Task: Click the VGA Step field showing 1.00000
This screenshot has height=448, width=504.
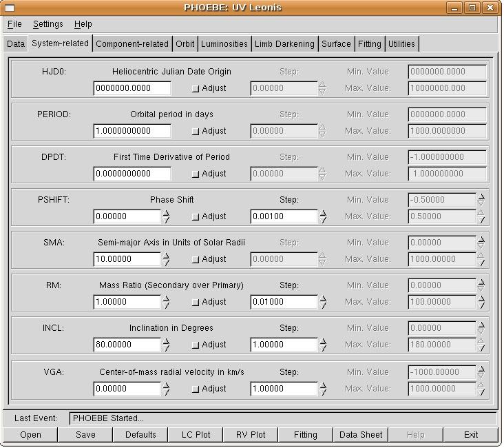Action: (284, 389)
